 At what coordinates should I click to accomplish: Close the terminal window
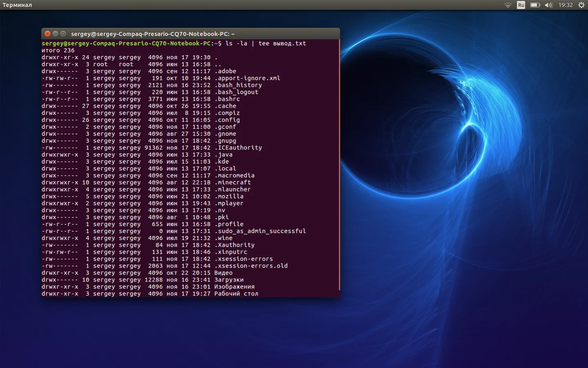click(x=47, y=34)
